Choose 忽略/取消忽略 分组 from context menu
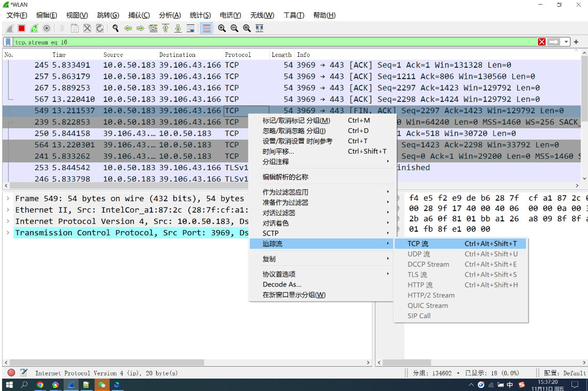 pyautogui.click(x=321, y=131)
